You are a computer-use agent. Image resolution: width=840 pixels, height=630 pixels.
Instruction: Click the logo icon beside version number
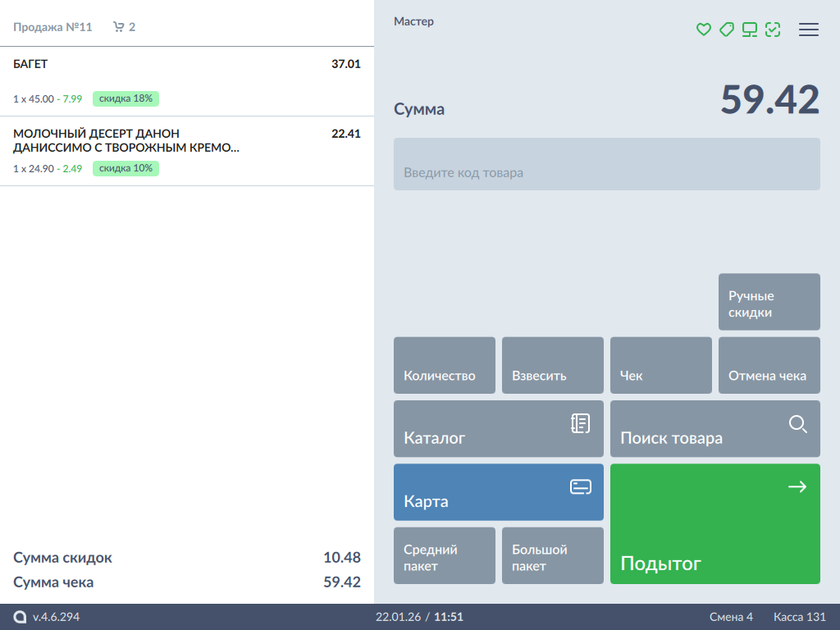20,617
